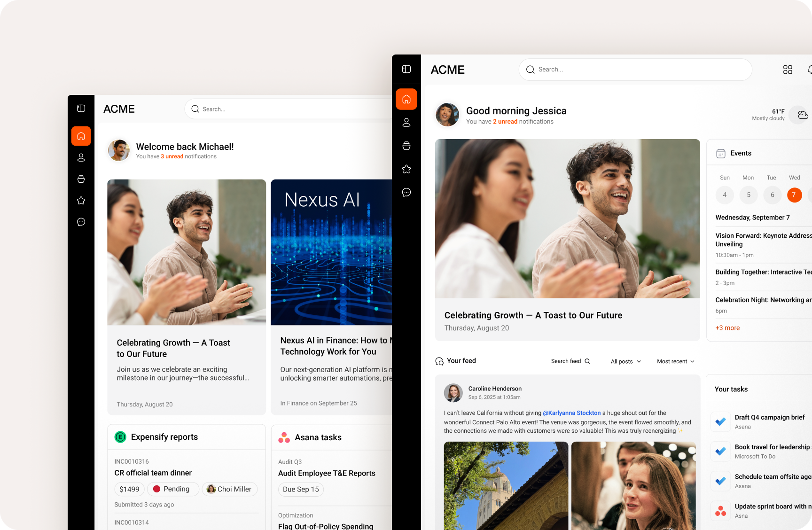Open CR official team dinner report
812x530 pixels.
153,473
